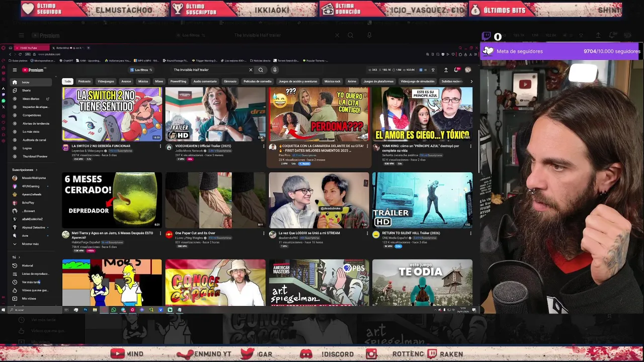This screenshot has width=644, height=362.
Task: Open WhatsApp from the Windows taskbar
Action: (x=114, y=310)
